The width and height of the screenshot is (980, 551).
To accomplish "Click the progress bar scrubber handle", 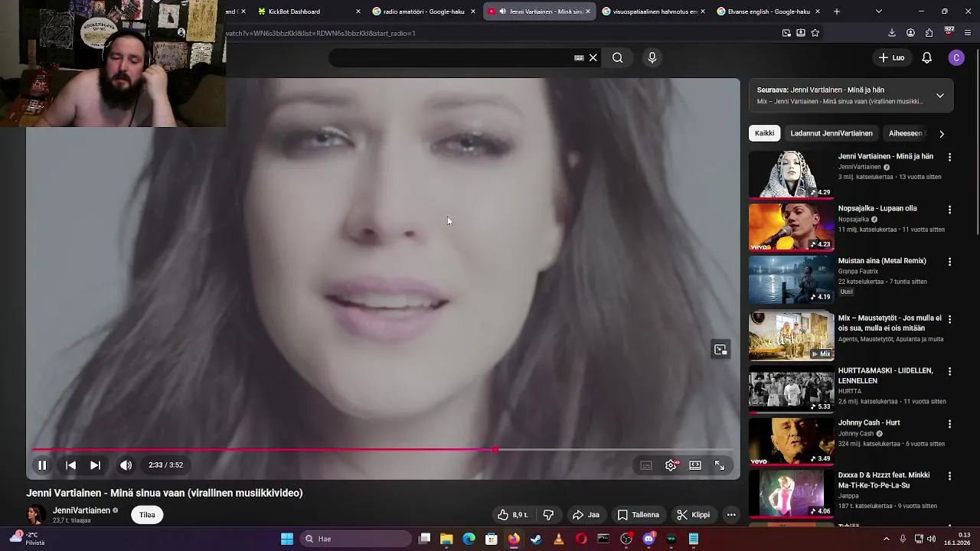I will (495, 450).
